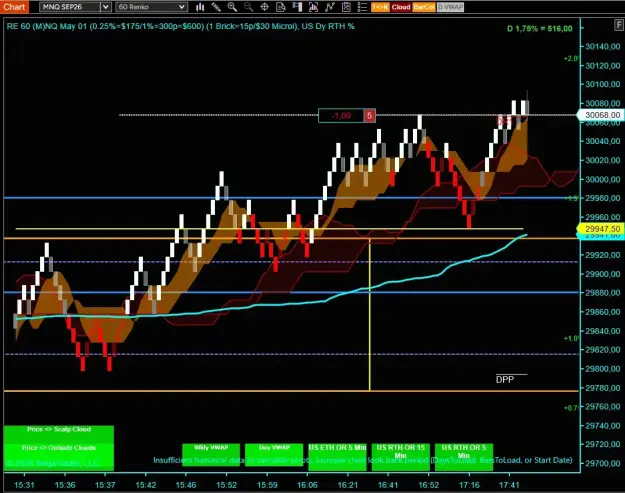The height and width of the screenshot is (493, 625).
Task: Toggle the chart trader panel icon
Action: point(297,7)
